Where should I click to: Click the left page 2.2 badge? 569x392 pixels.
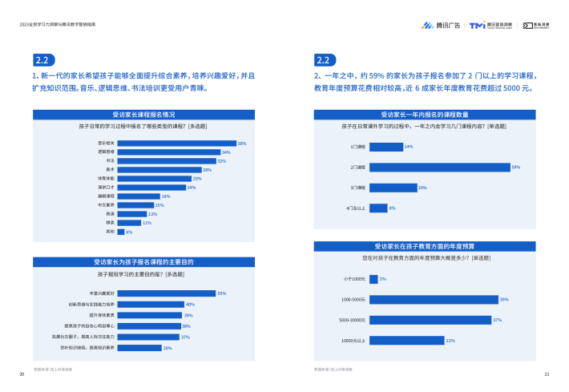click(x=44, y=60)
